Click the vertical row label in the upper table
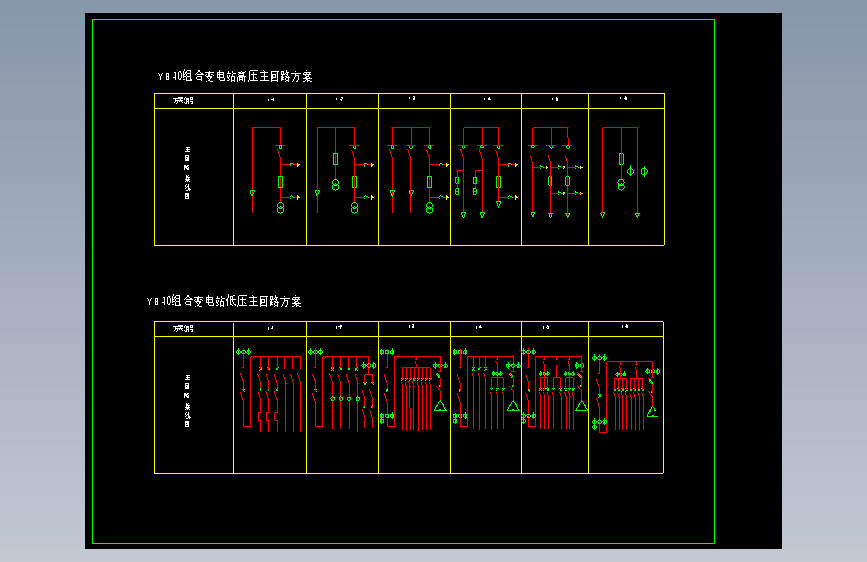The width and height of the screenshot is (867, 562). tap(187, 173)
